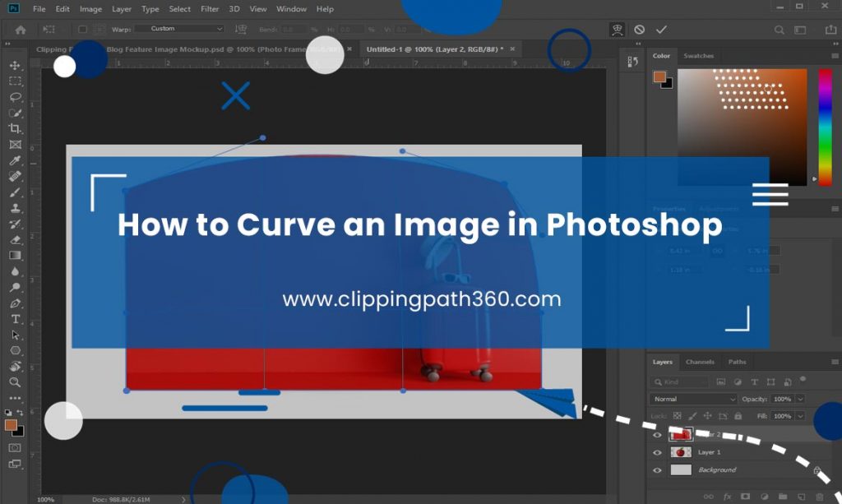Open the workspace switcher icon
The image size is (842, 504).
[x=800, y=30]
